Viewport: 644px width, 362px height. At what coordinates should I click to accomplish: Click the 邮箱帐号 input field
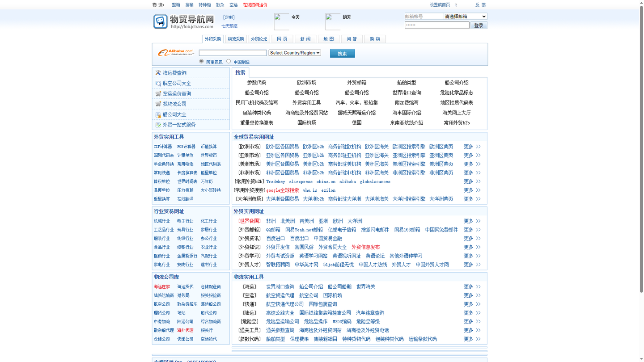coord(424,17)
